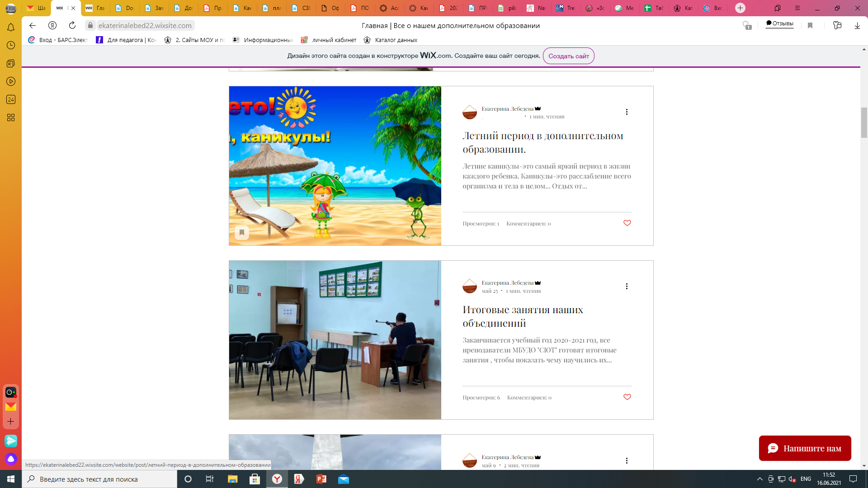Open PowerPoint from the Windows taskbar

point(321,479)
